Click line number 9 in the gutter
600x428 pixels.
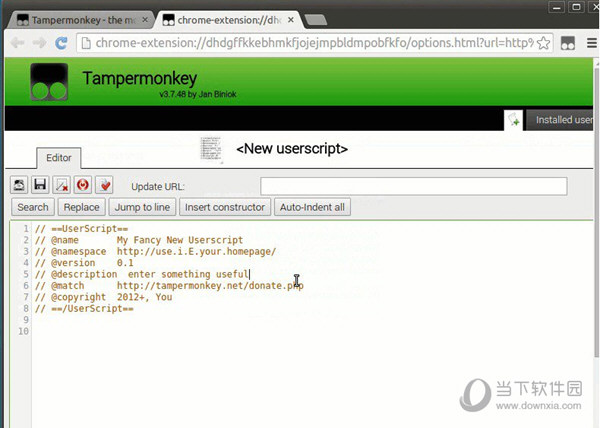(x=26, y=320)
